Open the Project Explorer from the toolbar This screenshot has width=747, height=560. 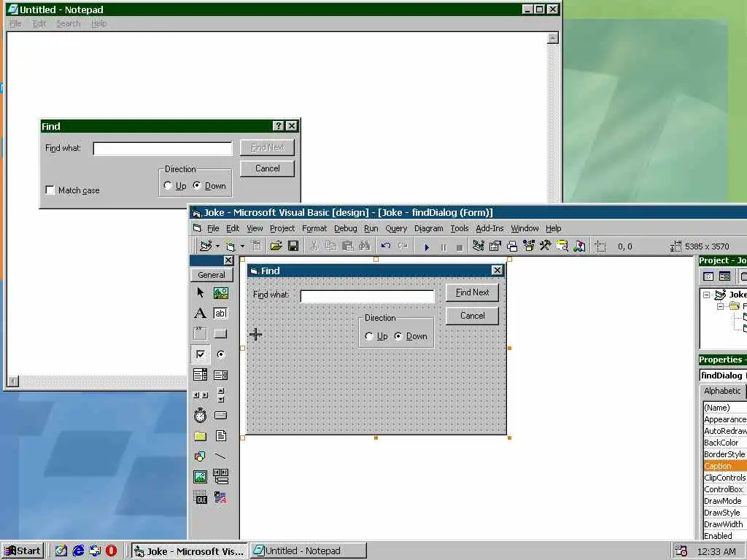click(479, 246)
